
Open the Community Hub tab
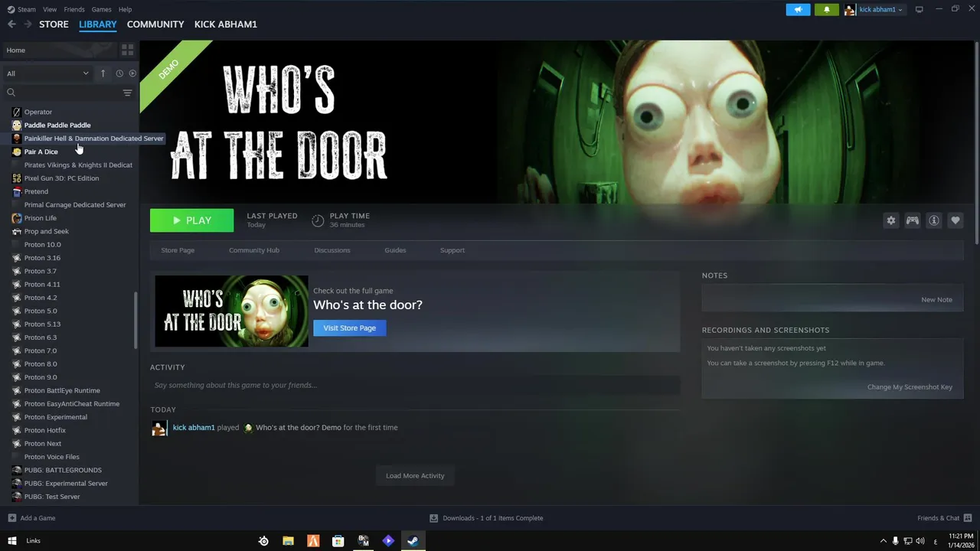click(x=254, y=250)
